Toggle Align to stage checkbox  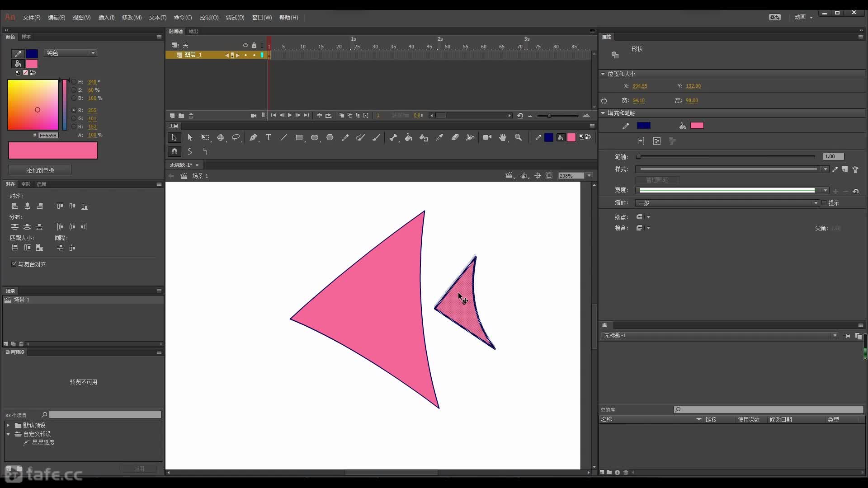coord(14,264)
